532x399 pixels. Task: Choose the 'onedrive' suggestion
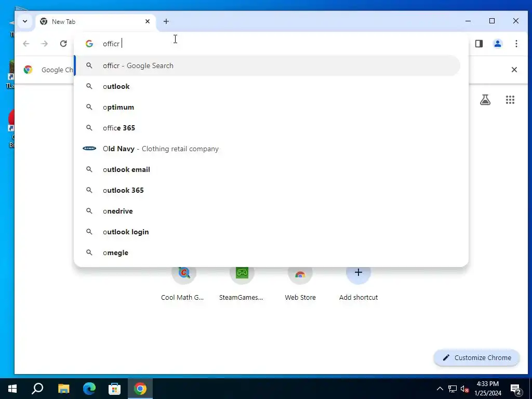point(268,211)
